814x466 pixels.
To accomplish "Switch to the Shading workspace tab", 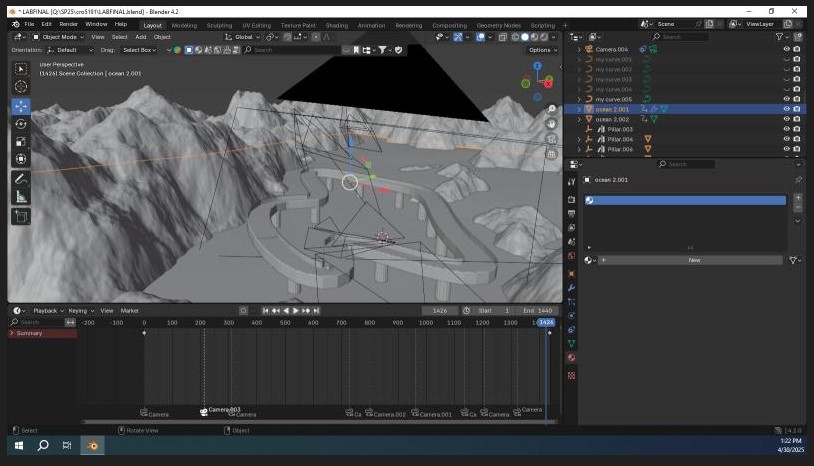I will (x=336, y=25).
